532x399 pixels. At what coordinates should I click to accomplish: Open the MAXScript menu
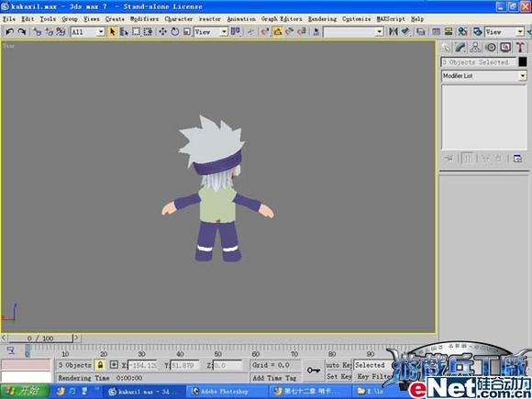391,19
